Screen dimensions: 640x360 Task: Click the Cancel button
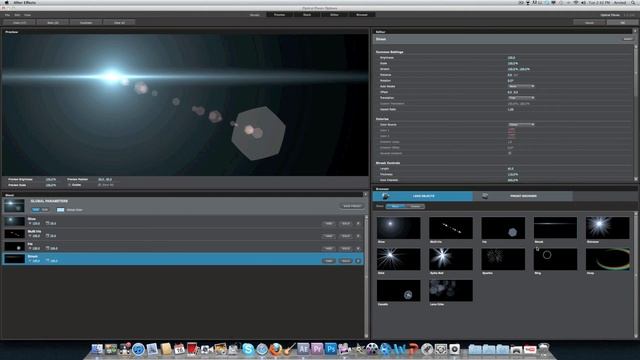click(589, 23)
